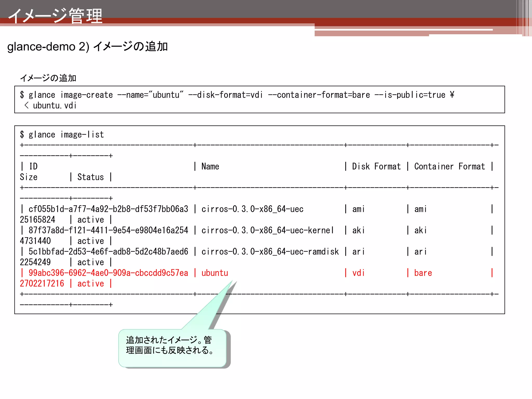Click the aki container format cell
The width and height of the screenshot is (532, 399).
(421, 230)
